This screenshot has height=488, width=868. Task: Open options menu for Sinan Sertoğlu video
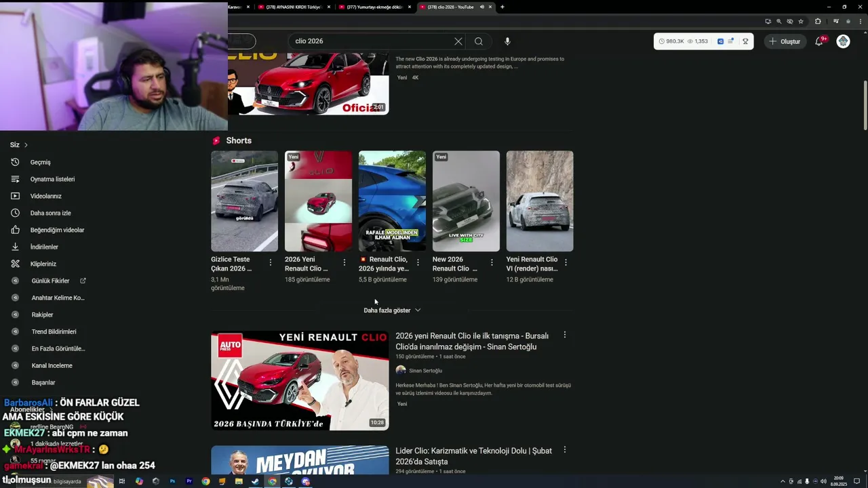(x=564, y=335)
